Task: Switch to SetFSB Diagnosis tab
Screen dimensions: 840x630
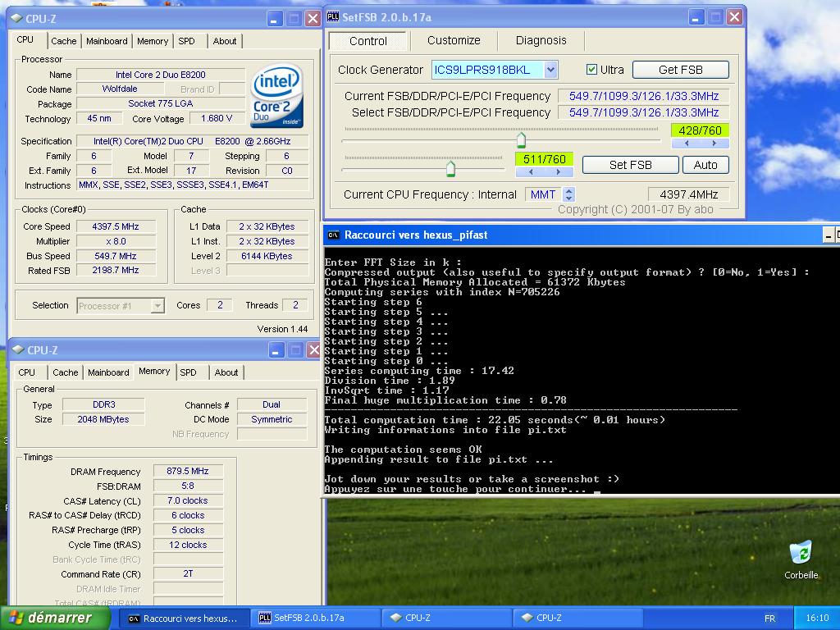Action: [x=541, y=40]
